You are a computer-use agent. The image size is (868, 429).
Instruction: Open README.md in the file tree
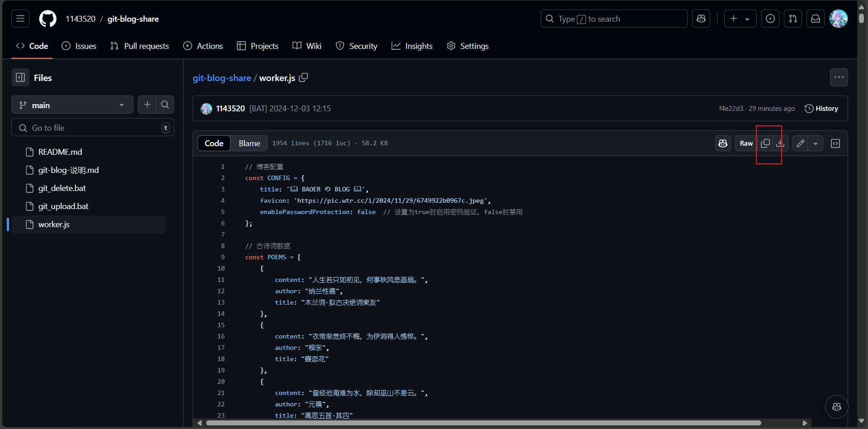click(60, 152)
